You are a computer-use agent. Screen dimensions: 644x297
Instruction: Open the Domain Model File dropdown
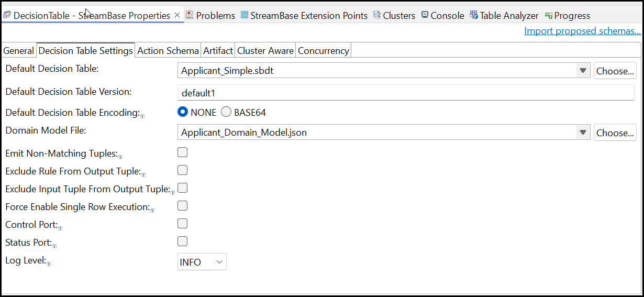(x=583, y=133)
